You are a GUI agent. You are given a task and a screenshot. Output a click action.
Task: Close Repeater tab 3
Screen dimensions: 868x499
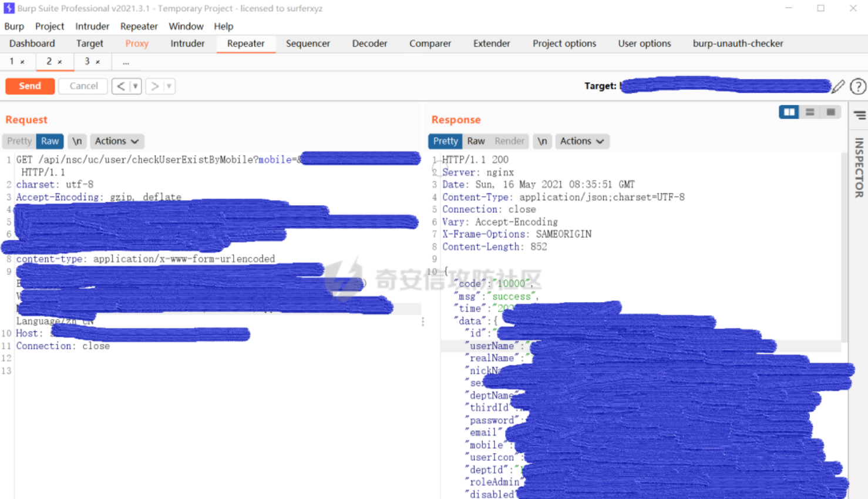point(97,62)
